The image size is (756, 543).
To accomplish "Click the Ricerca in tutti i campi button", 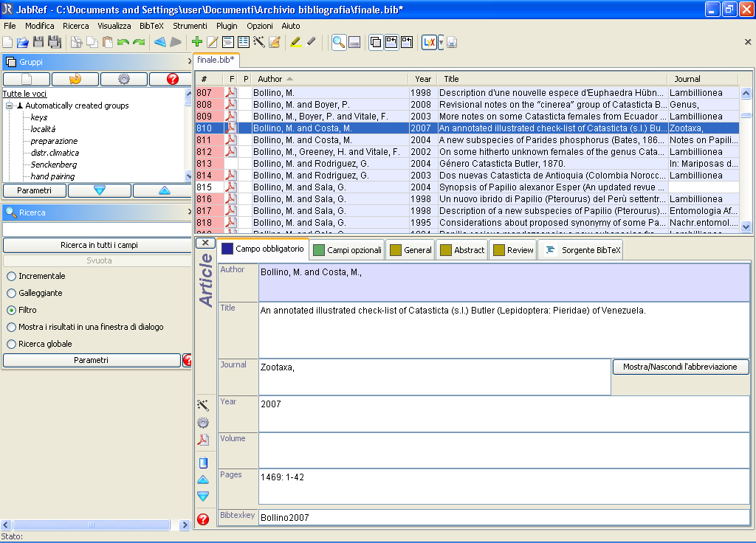I will [99, 245].
